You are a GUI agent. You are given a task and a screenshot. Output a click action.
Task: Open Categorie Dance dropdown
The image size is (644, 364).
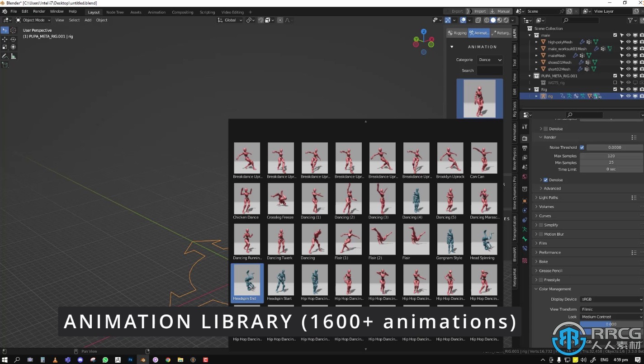click(x=490, y=60)
